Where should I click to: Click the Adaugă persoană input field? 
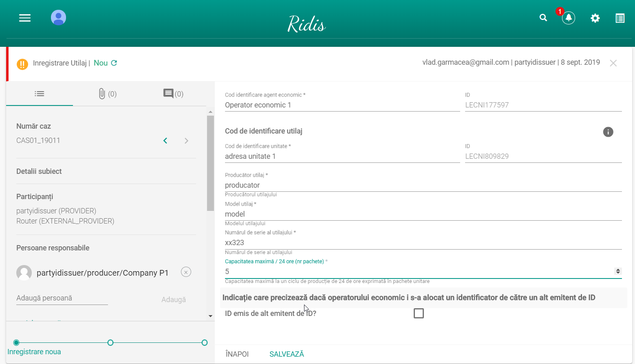pyautogui.click(x=62, y=298)
